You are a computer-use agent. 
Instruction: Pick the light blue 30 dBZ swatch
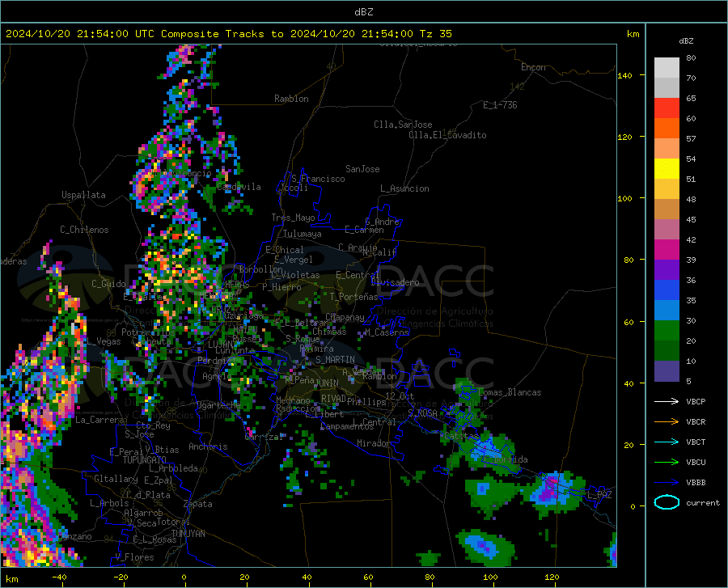point(667,310)
